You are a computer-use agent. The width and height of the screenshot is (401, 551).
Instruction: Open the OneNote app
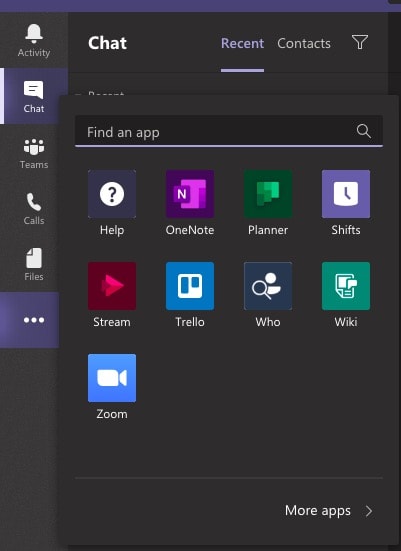coord(190,194)
